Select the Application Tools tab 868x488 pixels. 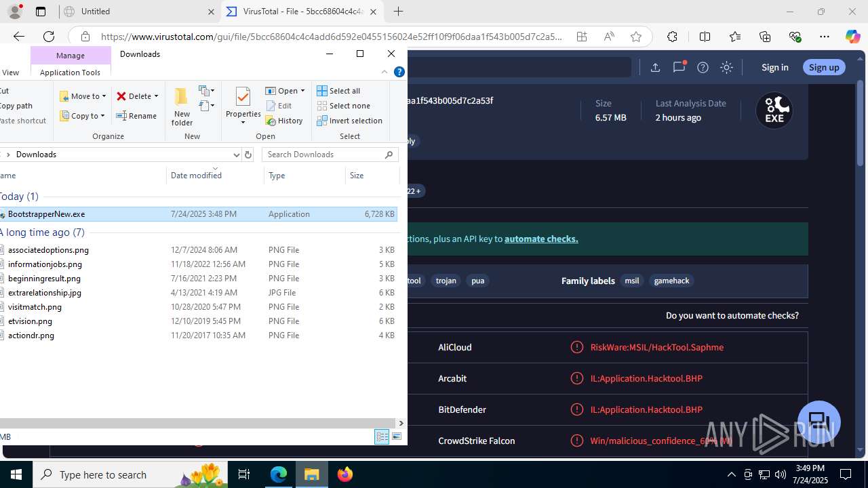coord(70,73)
